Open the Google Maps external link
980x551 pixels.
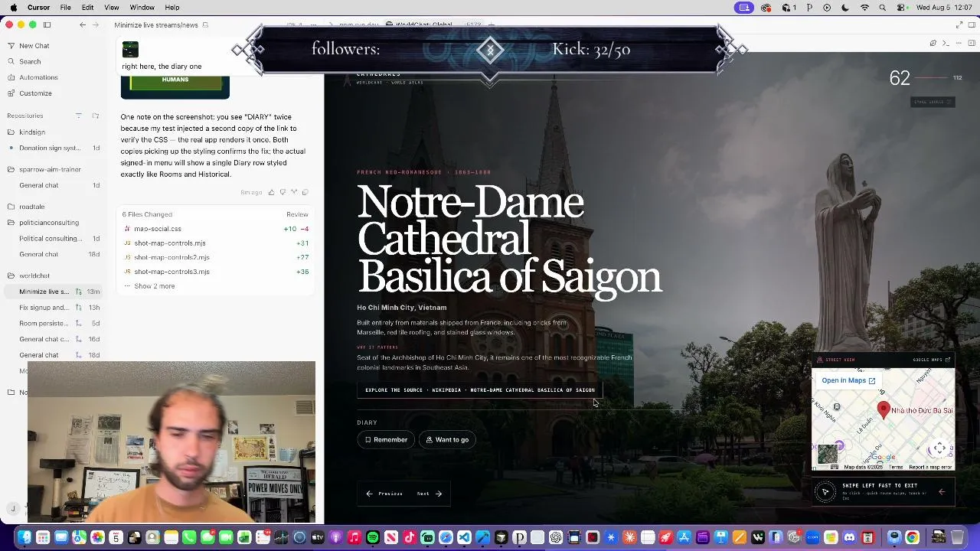coord(932,360)
